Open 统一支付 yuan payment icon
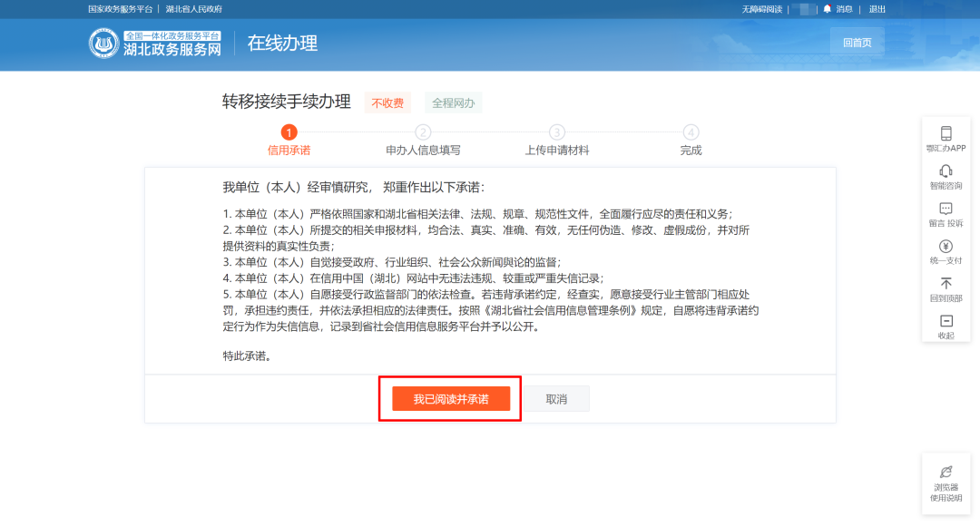The image size is (980, 526). pos(946,247)
